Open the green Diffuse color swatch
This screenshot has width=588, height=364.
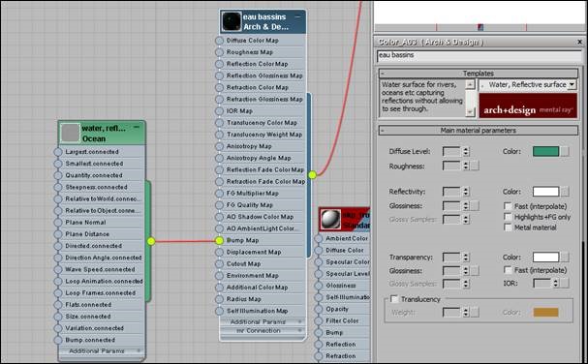pos(545,151)
